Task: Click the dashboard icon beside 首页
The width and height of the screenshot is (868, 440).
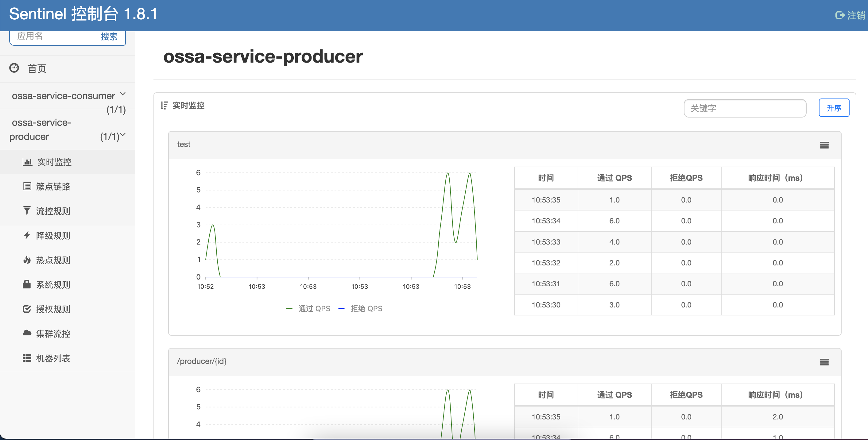Action: point(14,68)
